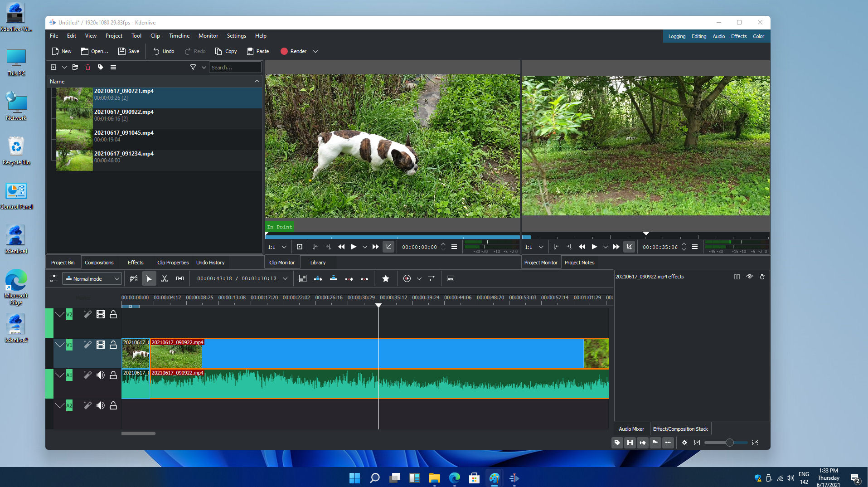
Task: Click the tag icon in Project Bin toolbar
Action: tap(101, 67)
